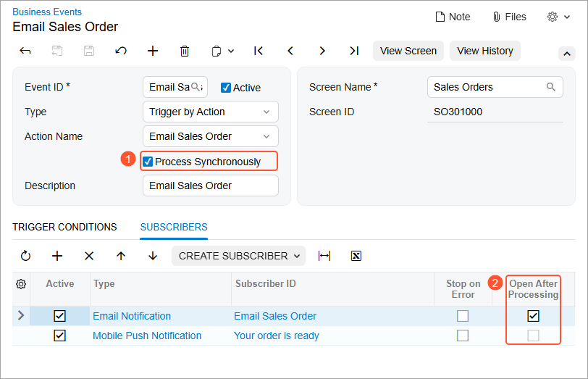The height and width of the screenshot is (379, 588).
Task: Go to the first record
Action: (x=259, y=51)
